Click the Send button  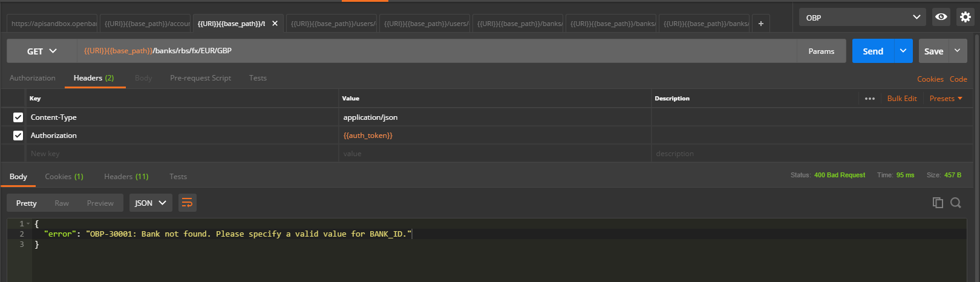pos(873,51)
